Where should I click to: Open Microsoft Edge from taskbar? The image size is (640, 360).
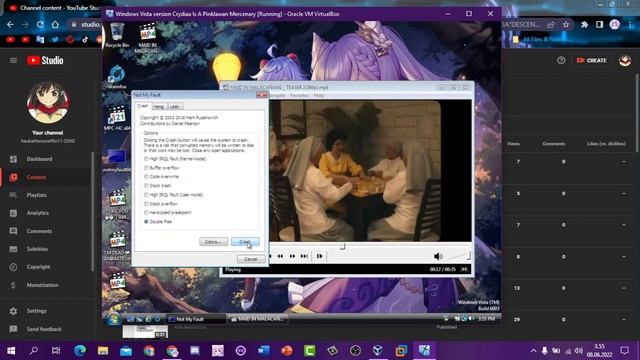80,351
